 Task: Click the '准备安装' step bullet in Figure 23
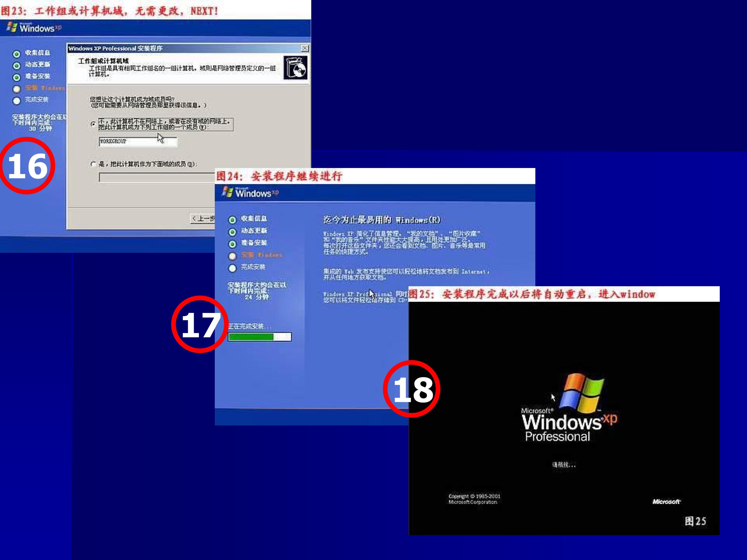point(17,77)
